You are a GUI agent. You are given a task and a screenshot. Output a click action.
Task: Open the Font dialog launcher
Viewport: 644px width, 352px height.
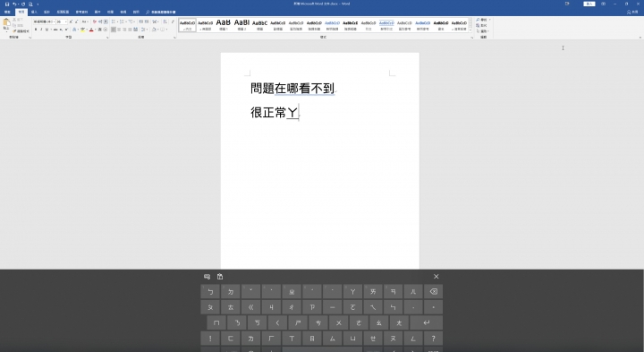click(107, 38)
